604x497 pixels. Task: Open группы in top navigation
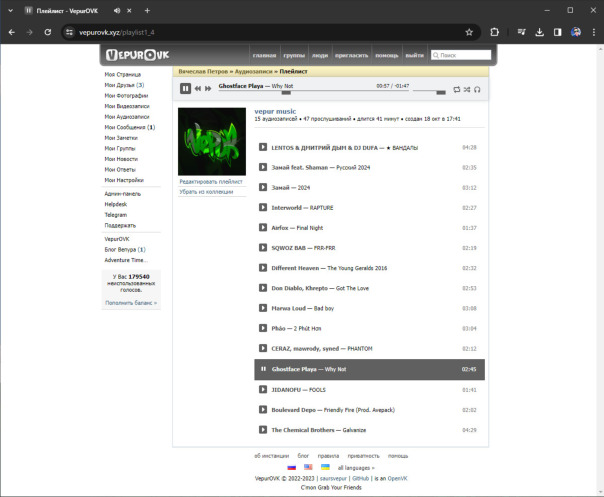click(294, 55)
